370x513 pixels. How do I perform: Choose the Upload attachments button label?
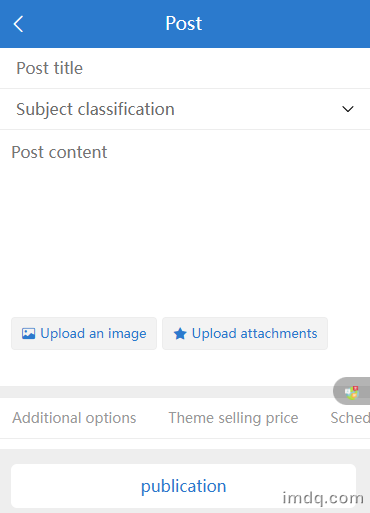(x=255, y=334)
